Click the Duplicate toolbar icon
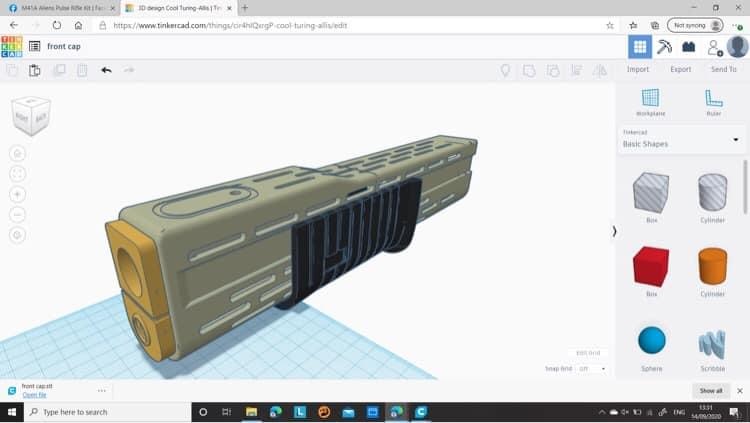750x423 pixels. pos(59,70)
